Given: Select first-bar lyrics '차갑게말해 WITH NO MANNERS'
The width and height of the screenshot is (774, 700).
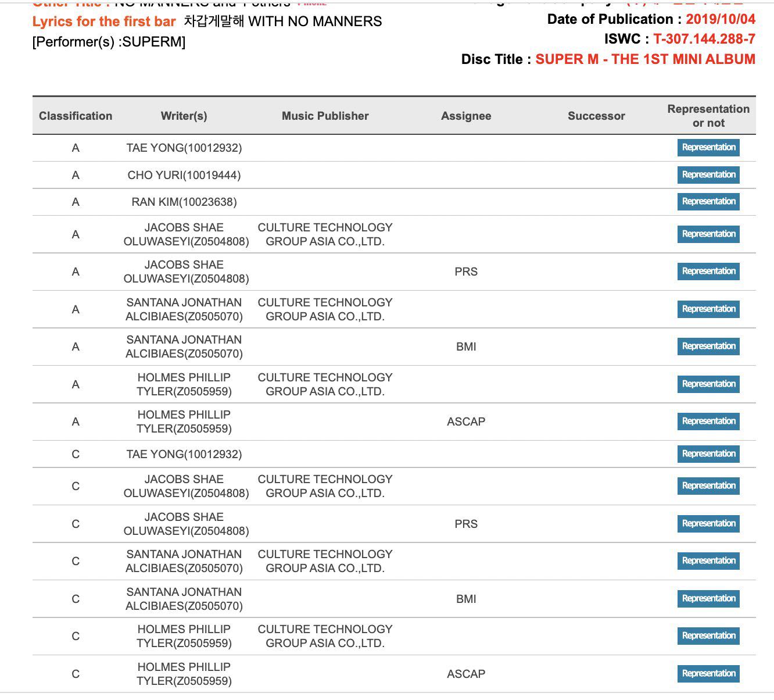Looking at the screenshot, I should click(282, 22).
